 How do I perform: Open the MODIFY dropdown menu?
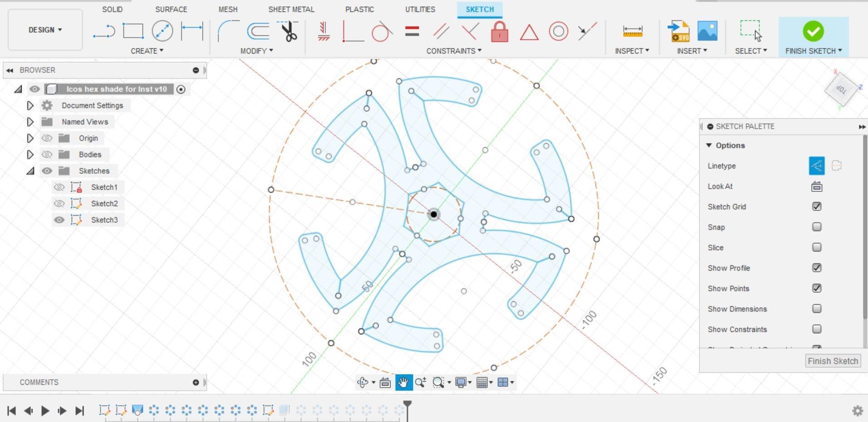click(257, 51)
